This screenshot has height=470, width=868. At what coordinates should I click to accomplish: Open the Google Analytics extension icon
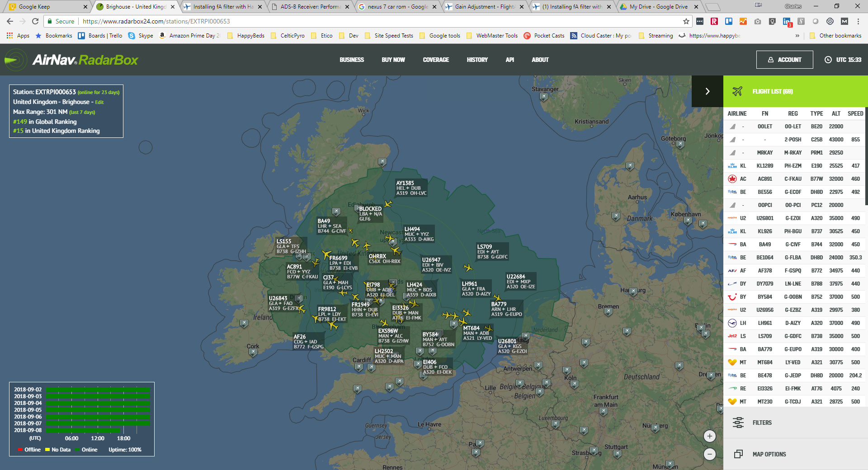point(743,21)
